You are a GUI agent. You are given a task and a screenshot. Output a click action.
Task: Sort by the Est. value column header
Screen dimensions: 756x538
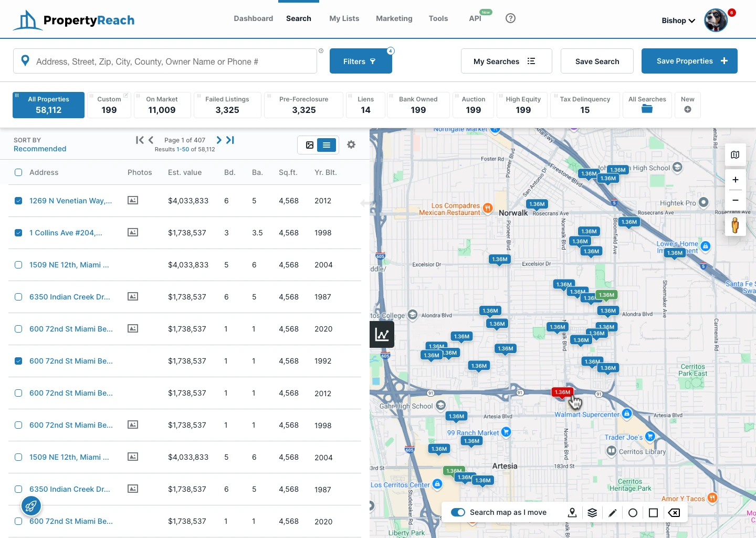point(185,172)
